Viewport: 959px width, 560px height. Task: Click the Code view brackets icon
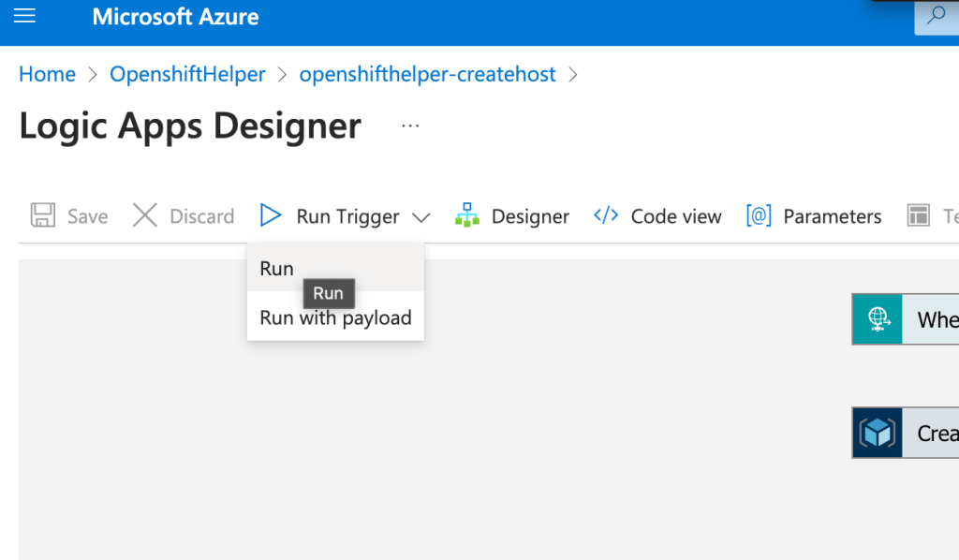pyautogui.click(x=606, y=215)
